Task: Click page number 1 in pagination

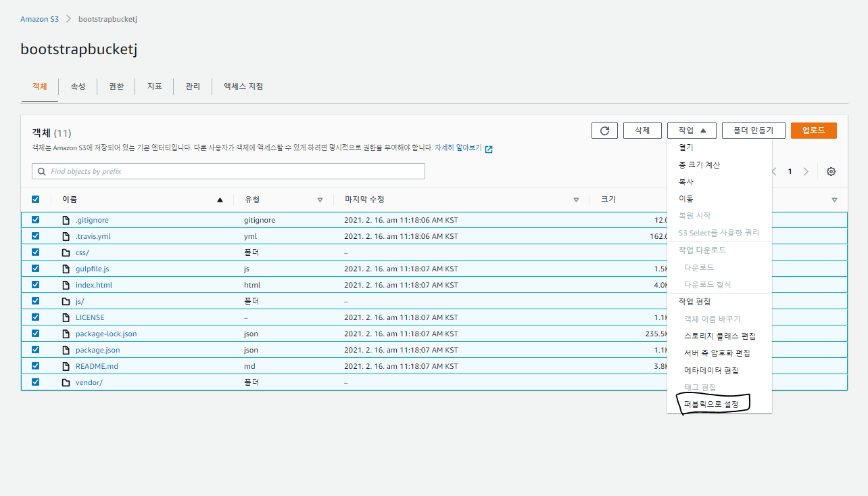Action: tap(790, 172)
